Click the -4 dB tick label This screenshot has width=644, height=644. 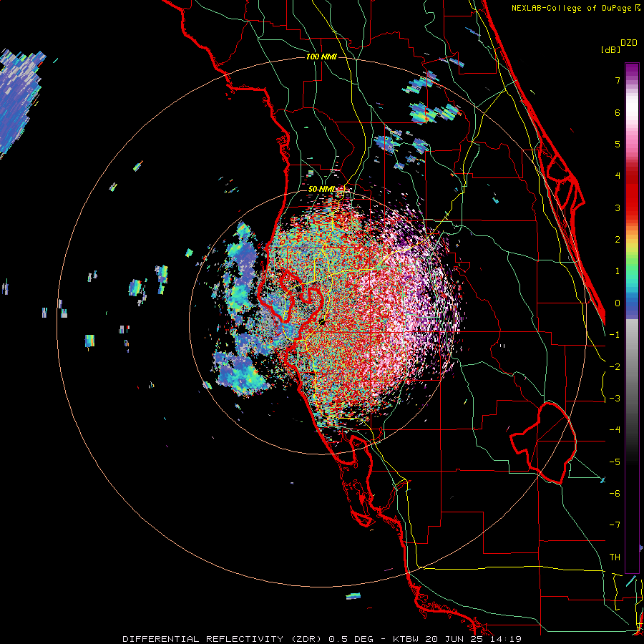point(615,430)
